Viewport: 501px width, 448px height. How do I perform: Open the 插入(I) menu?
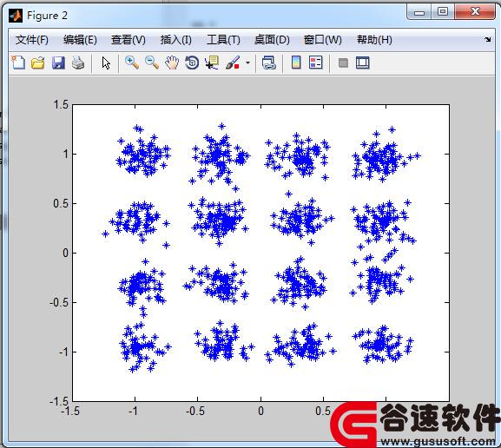176,40
